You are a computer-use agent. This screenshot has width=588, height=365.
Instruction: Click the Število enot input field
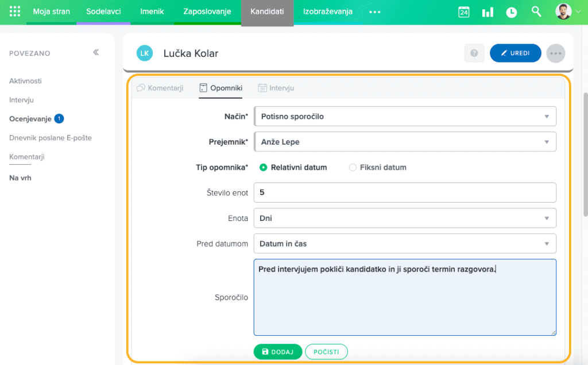[405, 193]
